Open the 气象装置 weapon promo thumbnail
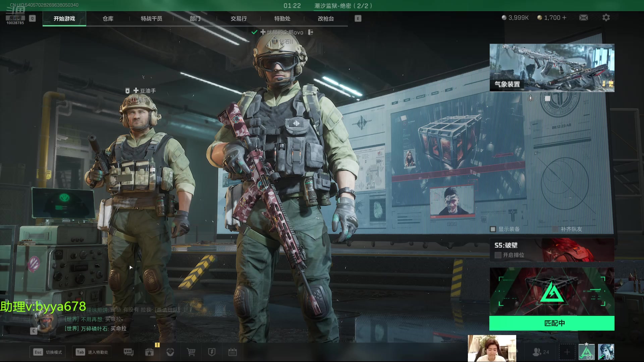 pos(552,68)
